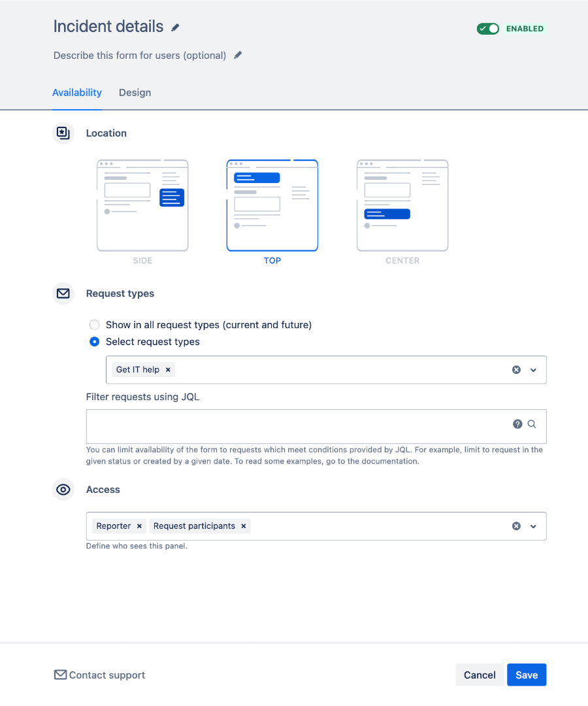Select the Select request types radio option
The height and width of the screenshot is (706, 588).
tap(94, 341)
